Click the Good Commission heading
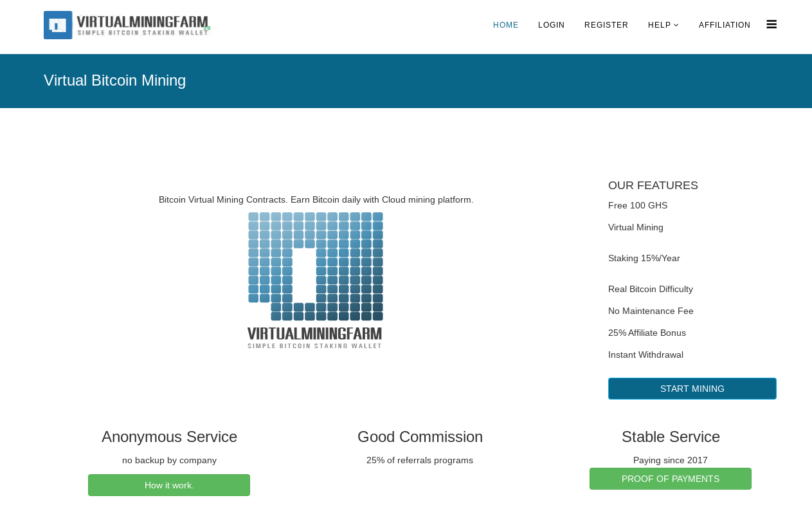The width and height of the screenshot is (812, 507). click(420, 437)
